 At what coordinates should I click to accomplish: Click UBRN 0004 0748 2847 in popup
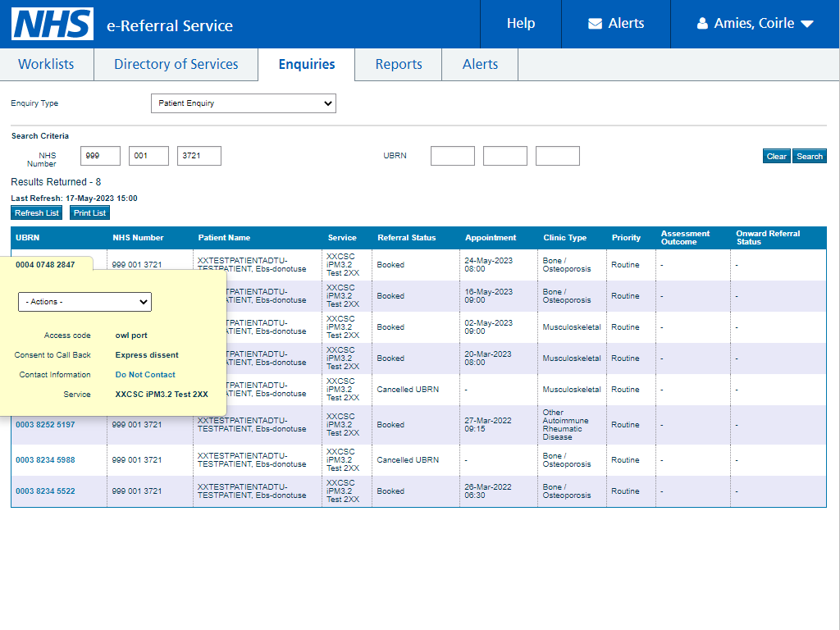click(45, 265)
